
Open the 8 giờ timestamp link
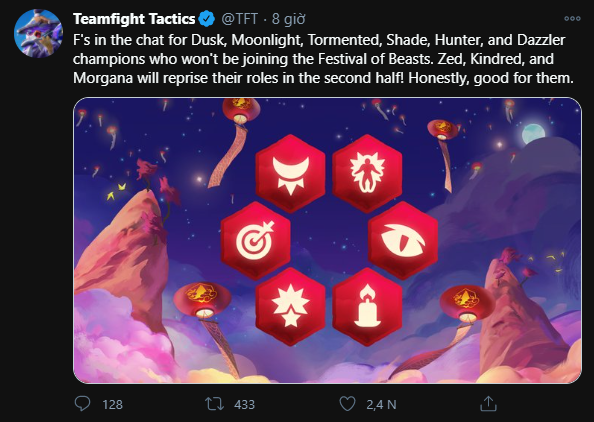[288, 19]
